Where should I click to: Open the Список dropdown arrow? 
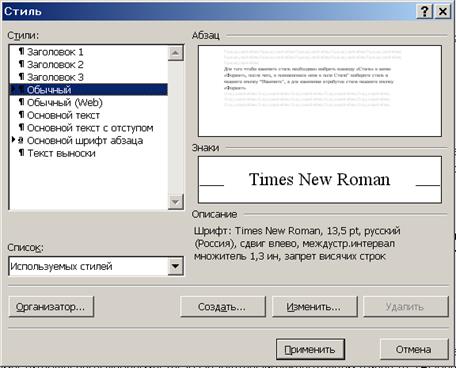(x=175, y=266)
